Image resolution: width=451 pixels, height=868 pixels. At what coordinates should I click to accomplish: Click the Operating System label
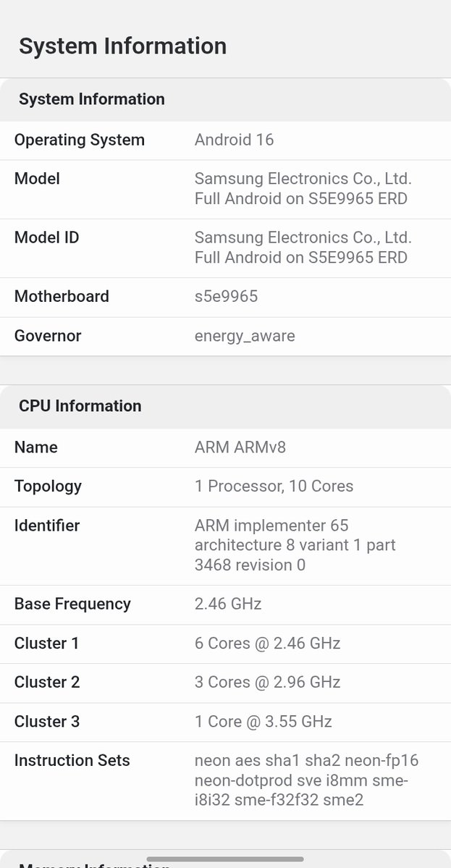click(79, 140)
